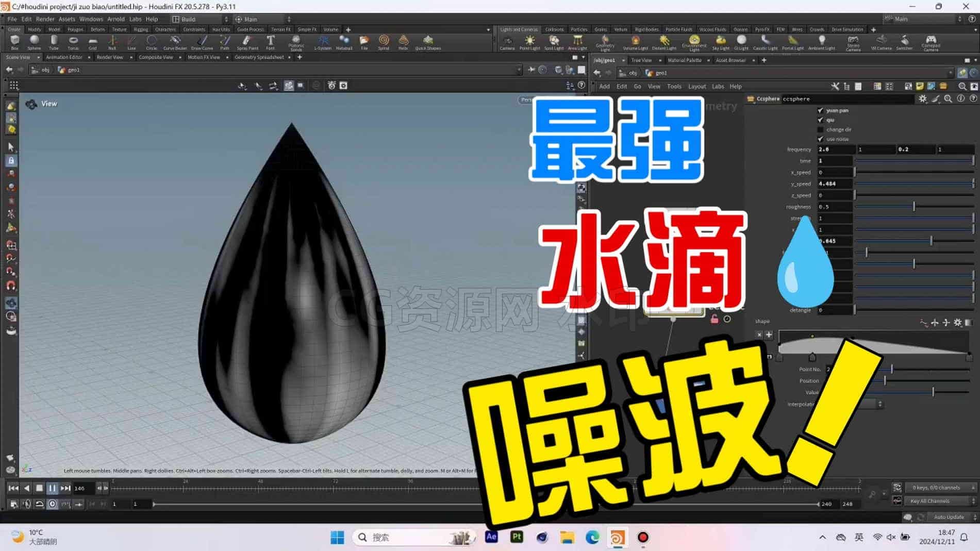The height and width of the screenshot is (551, 980).
Task: Click the current frame number field
Action: (84, 488)
